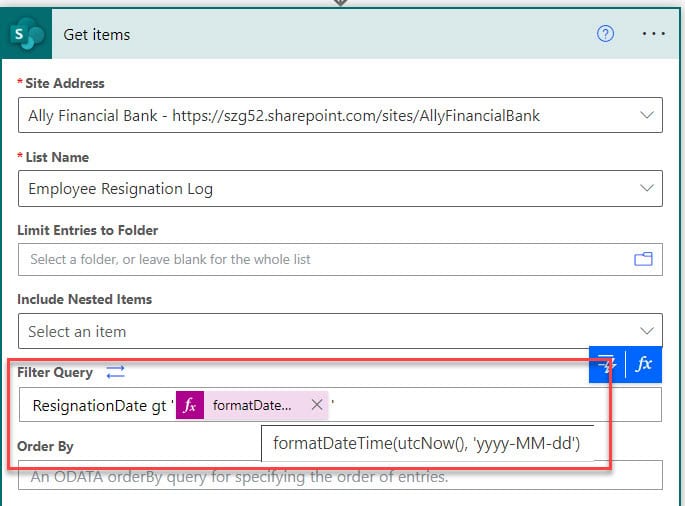Viewport: 685px width, 506px height.
Task: Click the Select an item field
Action: 340,331
